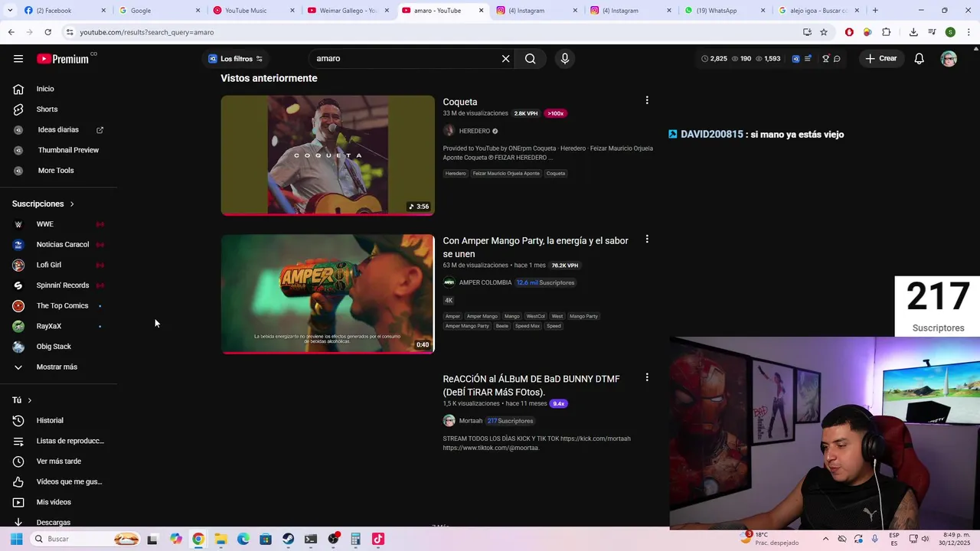Bookmark this page with the star icon
The width and height of the screenshot is (980, 551).
pos(824,32)
